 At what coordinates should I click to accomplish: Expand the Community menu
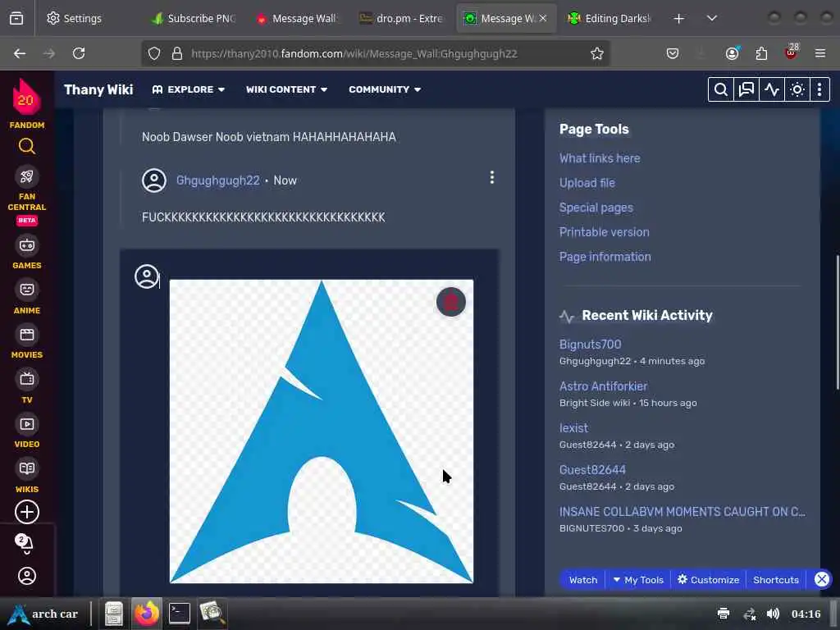(385, 89)
